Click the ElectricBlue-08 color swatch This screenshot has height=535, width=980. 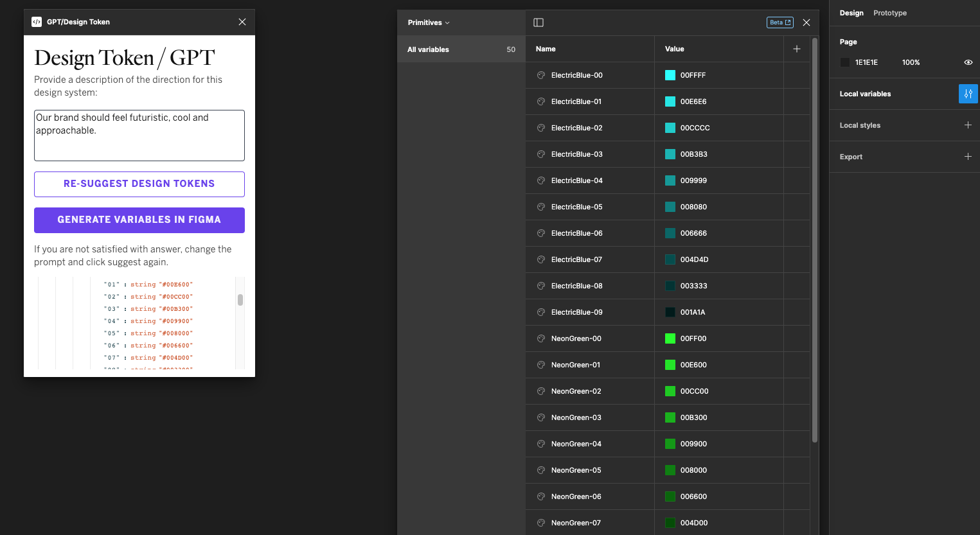point(670,286)
